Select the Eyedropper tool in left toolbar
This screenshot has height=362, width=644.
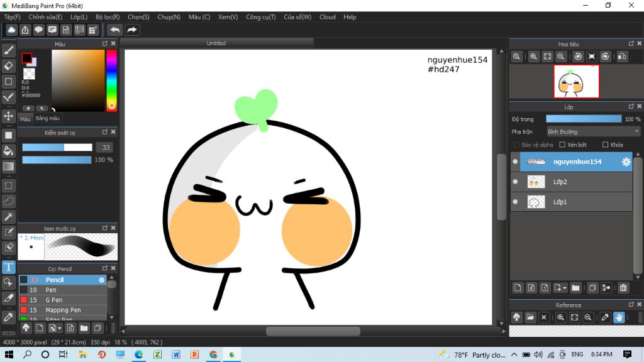click(9, 317)
